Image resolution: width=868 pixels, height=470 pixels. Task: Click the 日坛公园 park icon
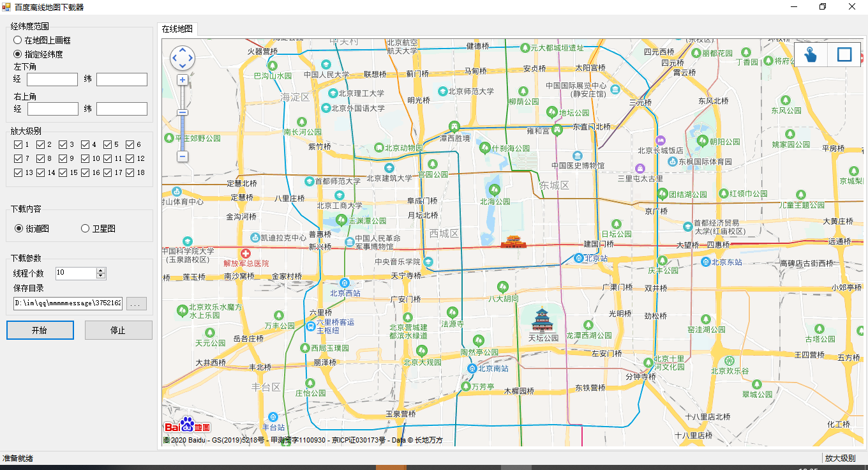tap(616, 224)
